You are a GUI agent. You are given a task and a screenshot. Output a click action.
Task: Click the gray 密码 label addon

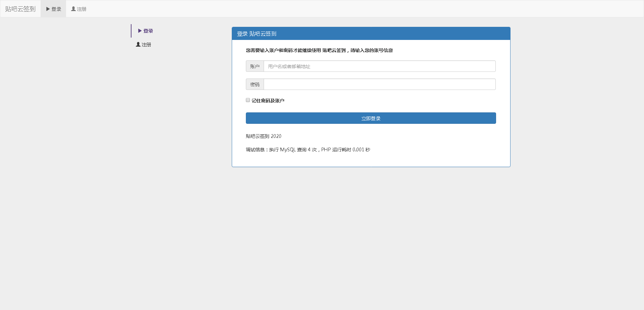(255, 85)
